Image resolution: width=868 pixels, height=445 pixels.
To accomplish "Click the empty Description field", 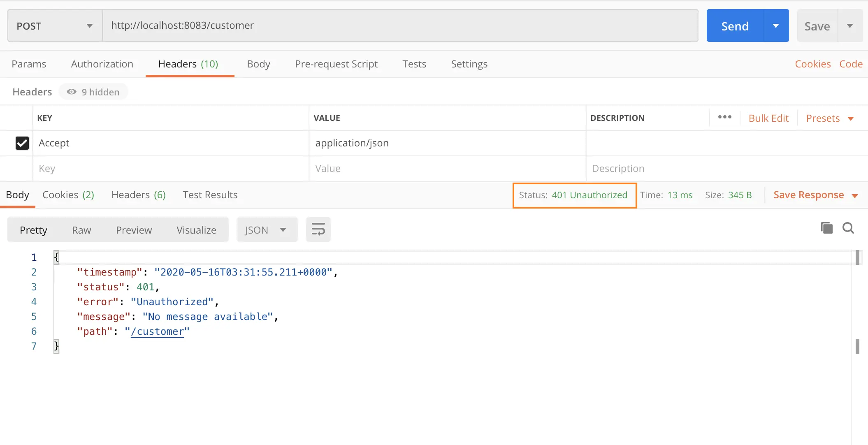I will [x=727, y=169].
